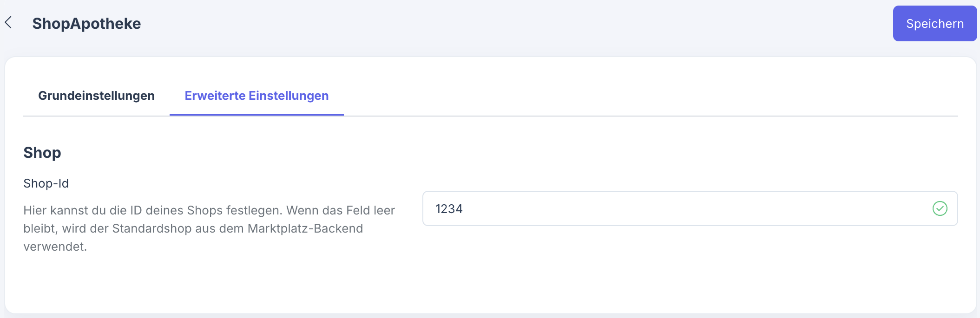Click the Shop-Id help description text

pos(209,228)
